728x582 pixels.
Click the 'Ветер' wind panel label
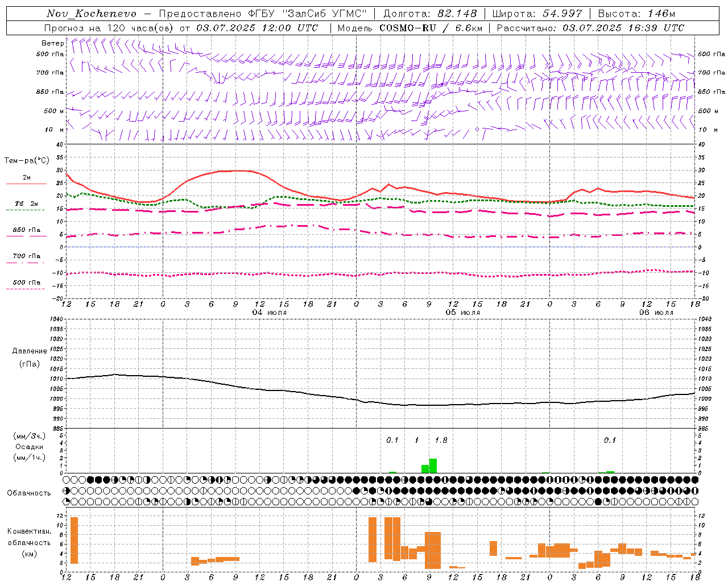[52, 43]
